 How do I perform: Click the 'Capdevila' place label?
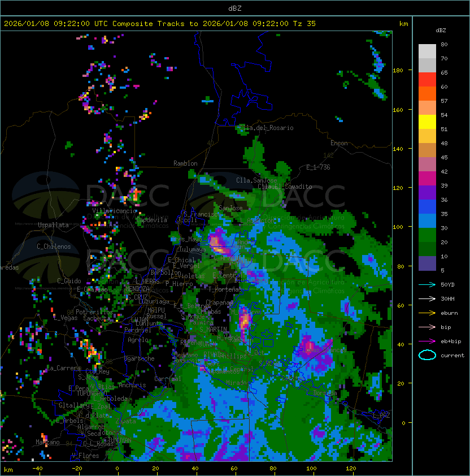[152, 220]
